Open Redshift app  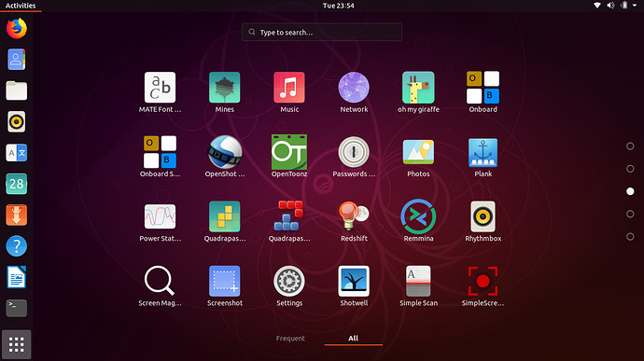[354, 215]
